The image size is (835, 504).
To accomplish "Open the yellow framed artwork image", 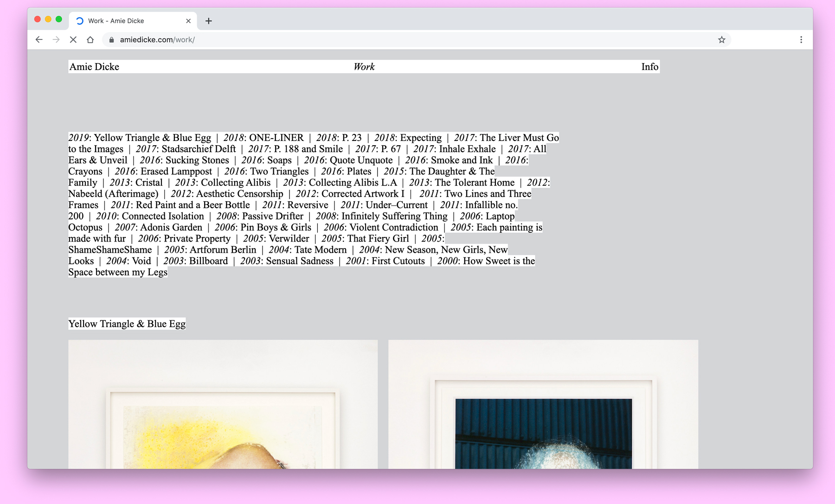I will tap(223, 404).
